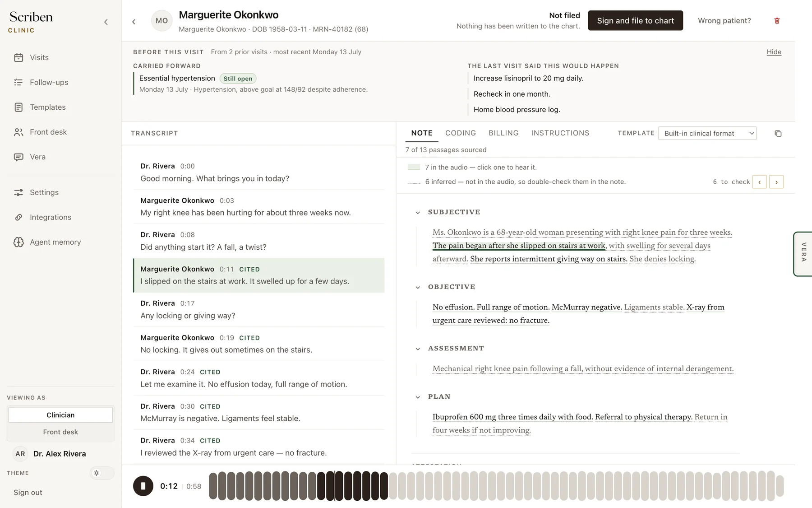Switch to the Coding tab
Image resolution: width=812 pixels, height=508 pixels.
[461, 133]
